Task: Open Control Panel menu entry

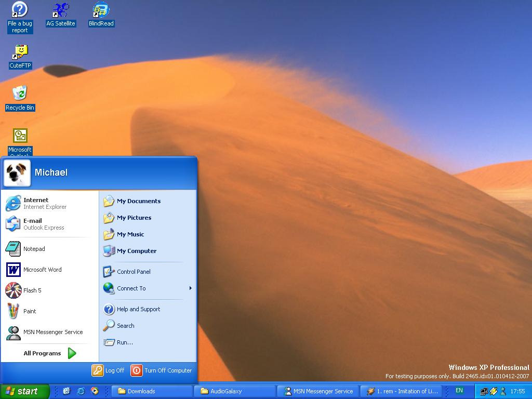Action: point(133,272)
